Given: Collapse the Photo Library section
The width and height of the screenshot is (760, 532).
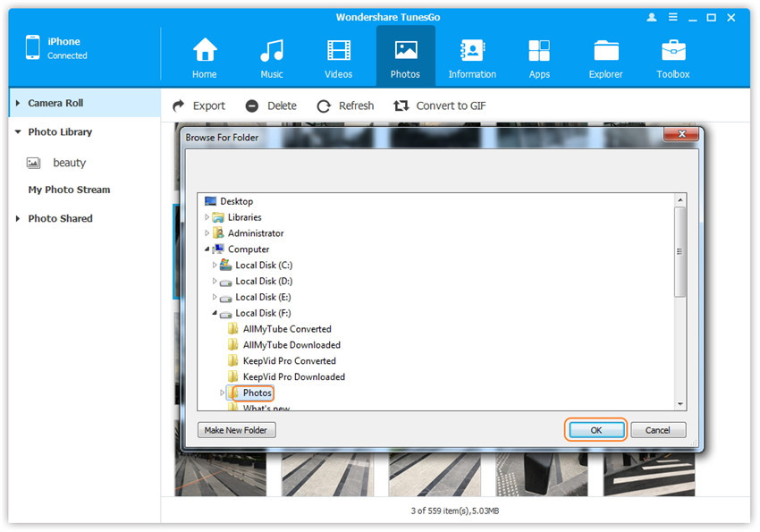Looking at the screenshot, I should click(x=18, y=131).
